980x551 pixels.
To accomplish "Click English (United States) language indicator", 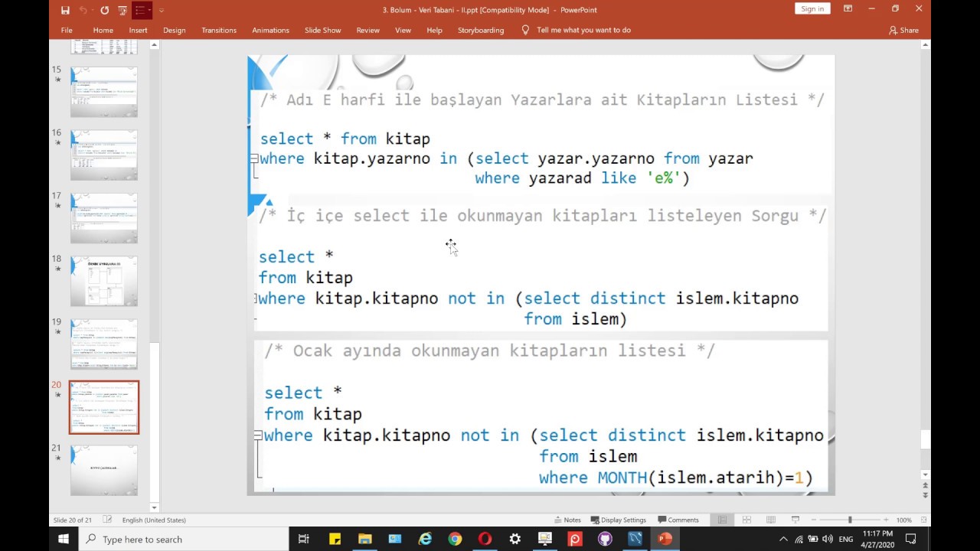I will pyautogui.click(x=154, y=520).
